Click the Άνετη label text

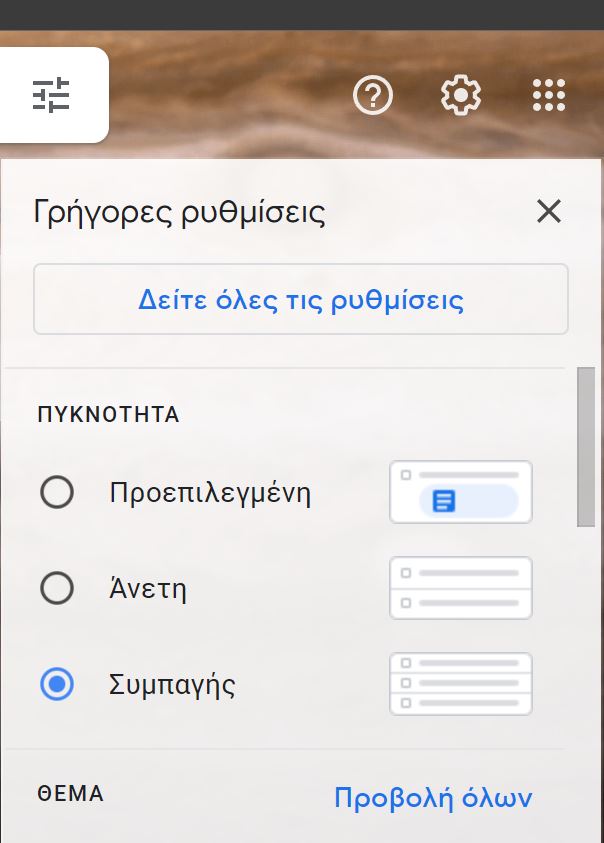coord(148,588)
